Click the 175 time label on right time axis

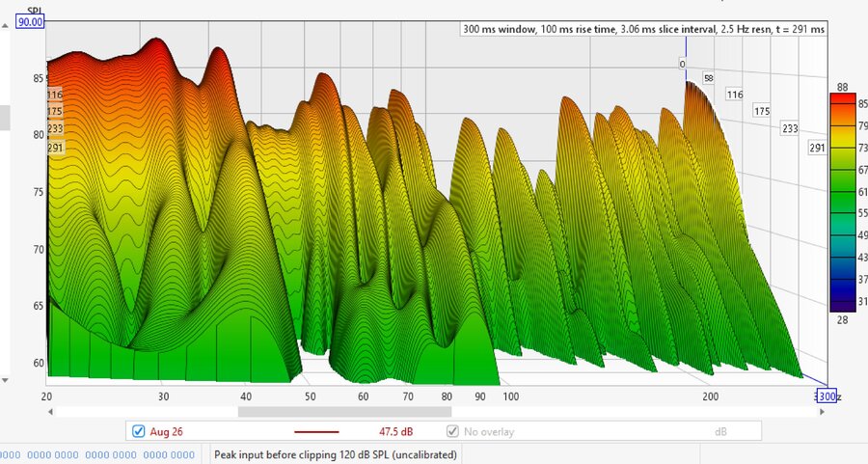tap(762, 111)
